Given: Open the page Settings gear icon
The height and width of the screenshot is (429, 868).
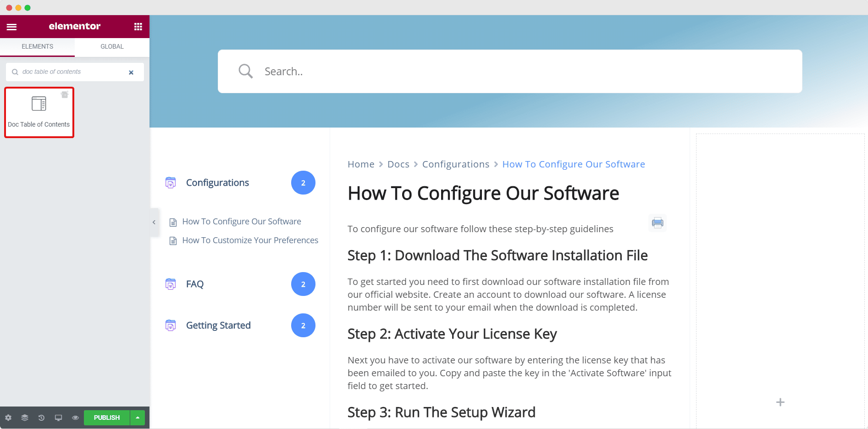Looking at the screenshot, I should (8, 418).
